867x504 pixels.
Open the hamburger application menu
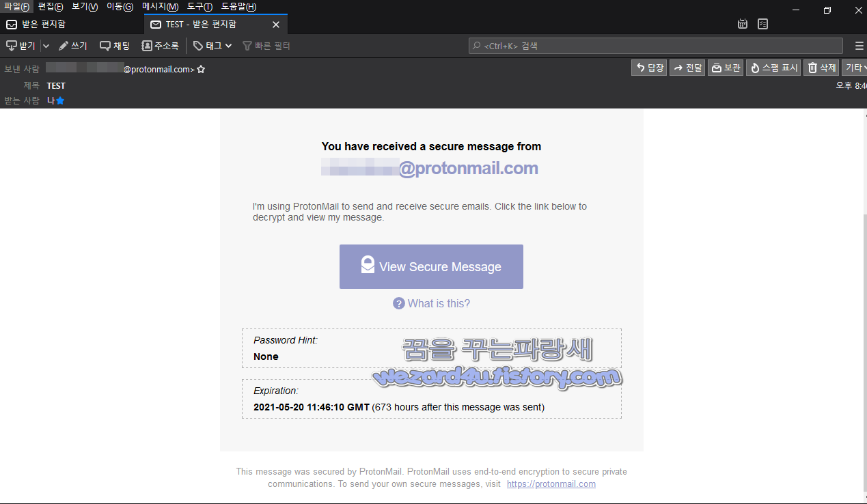(x=859, y=46)
